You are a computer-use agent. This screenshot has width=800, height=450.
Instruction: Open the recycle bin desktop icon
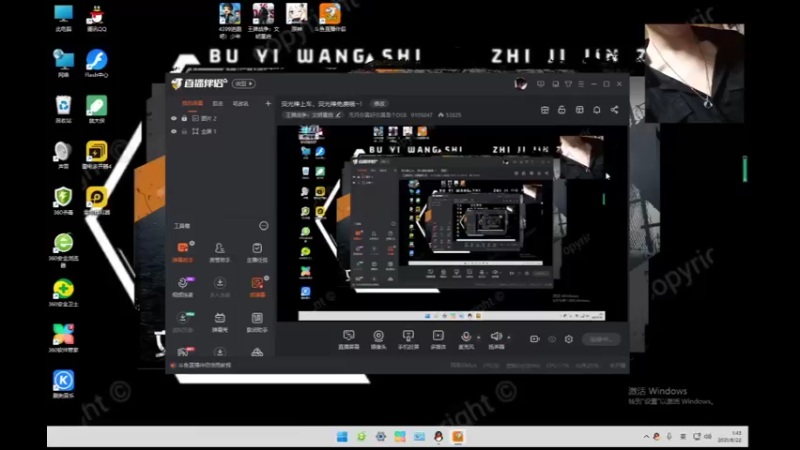coord(63,110)
